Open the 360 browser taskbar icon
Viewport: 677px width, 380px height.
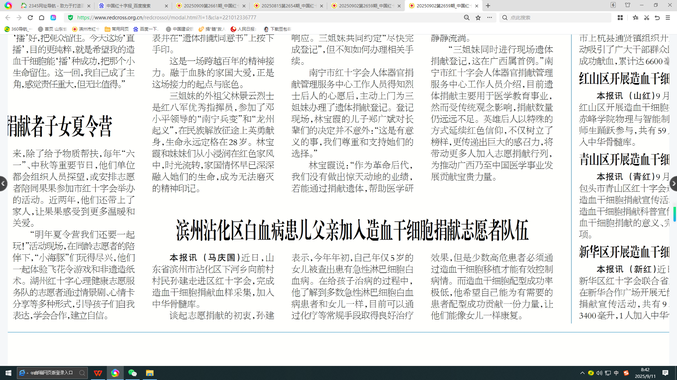115,373
